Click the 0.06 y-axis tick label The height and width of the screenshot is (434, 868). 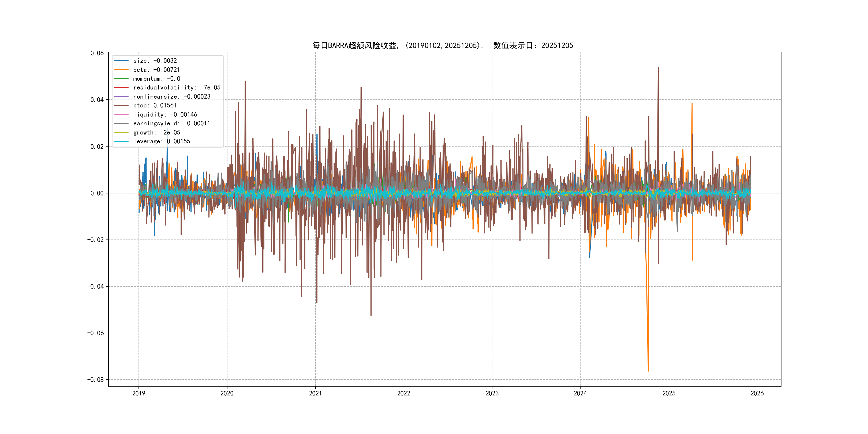click(97, 53)
